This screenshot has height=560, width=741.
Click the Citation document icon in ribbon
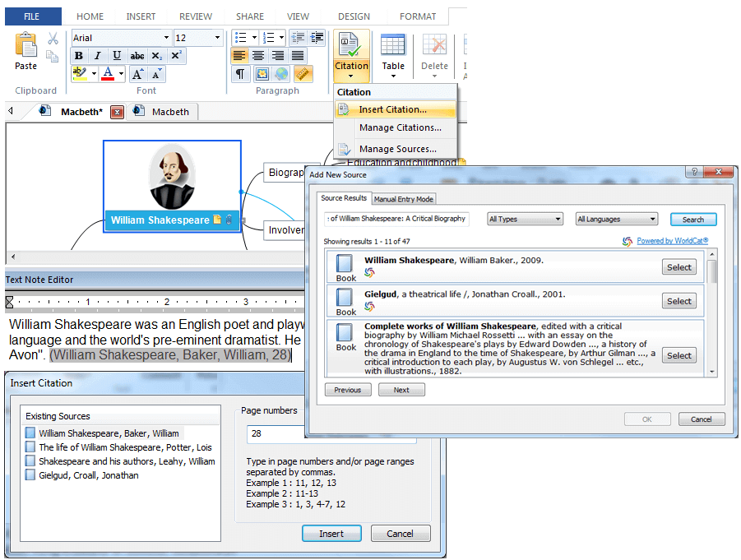tap(350, 44)
